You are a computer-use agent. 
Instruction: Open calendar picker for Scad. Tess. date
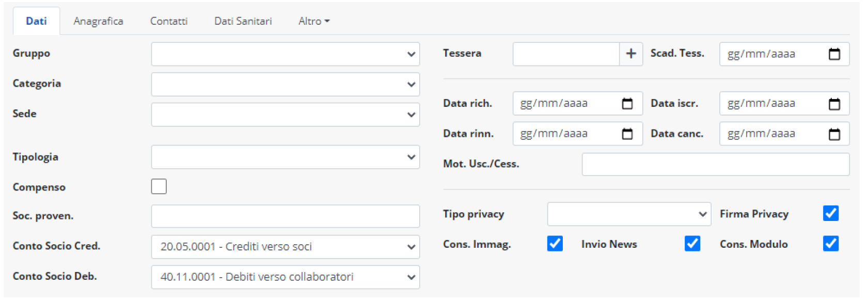[834, 54]
